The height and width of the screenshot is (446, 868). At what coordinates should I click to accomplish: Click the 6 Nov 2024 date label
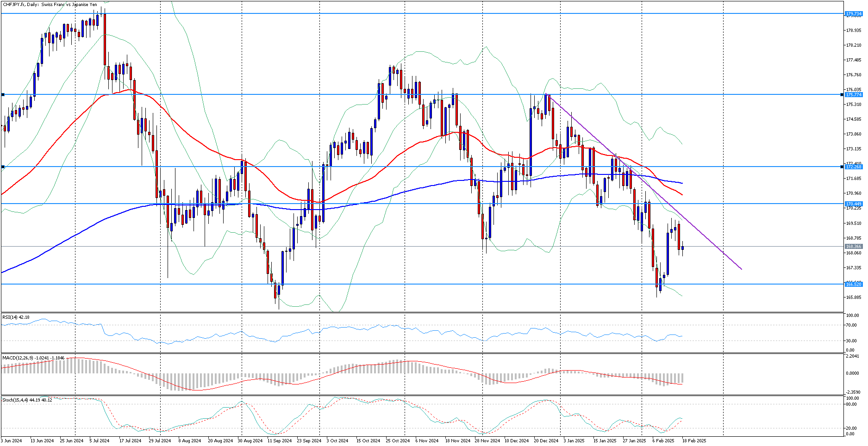(427, 441)
